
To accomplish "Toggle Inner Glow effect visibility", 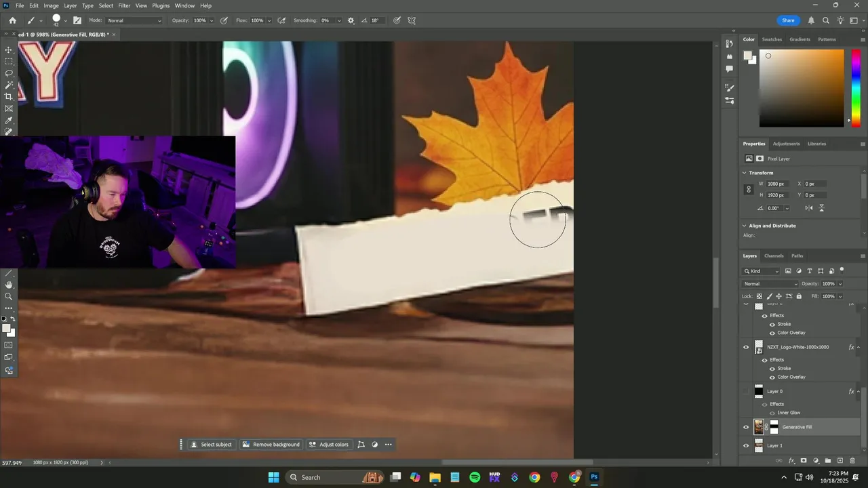I will tap(772, 413).
